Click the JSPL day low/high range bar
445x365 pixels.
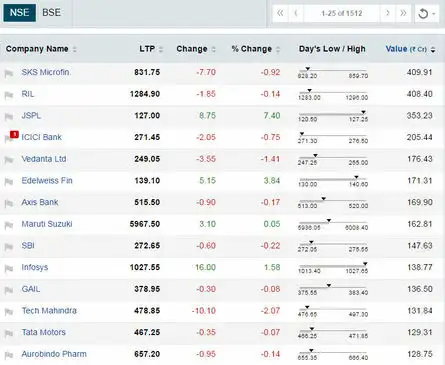click(x=333, y=114)
